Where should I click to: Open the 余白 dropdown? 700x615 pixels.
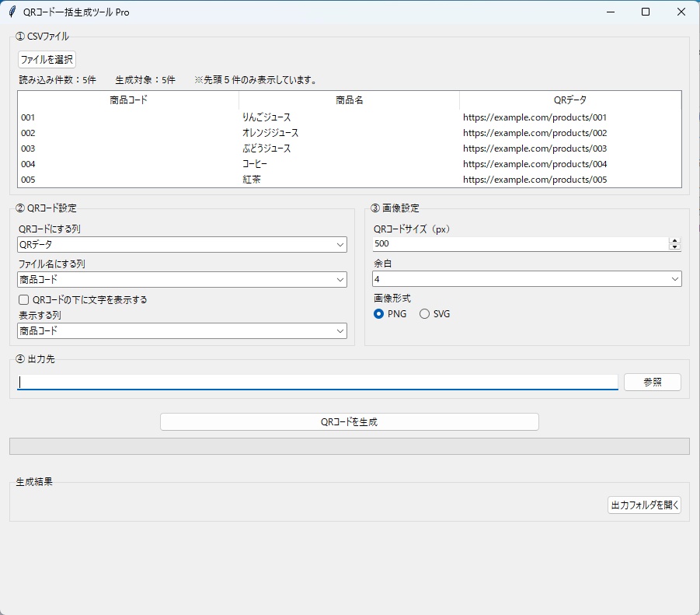(527, 279)
